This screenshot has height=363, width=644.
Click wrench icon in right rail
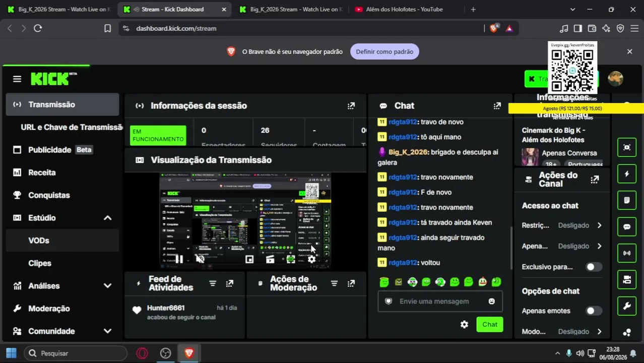[x=627, y=306]
